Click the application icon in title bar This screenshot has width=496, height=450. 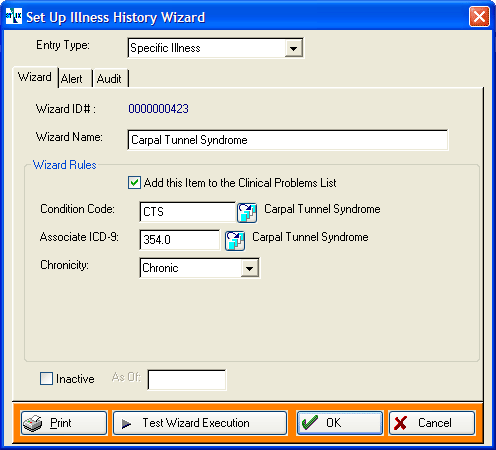(14, 16)
